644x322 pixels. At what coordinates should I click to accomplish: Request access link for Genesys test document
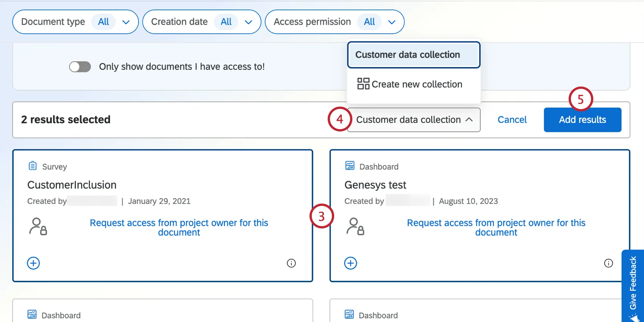pos(496,227)
